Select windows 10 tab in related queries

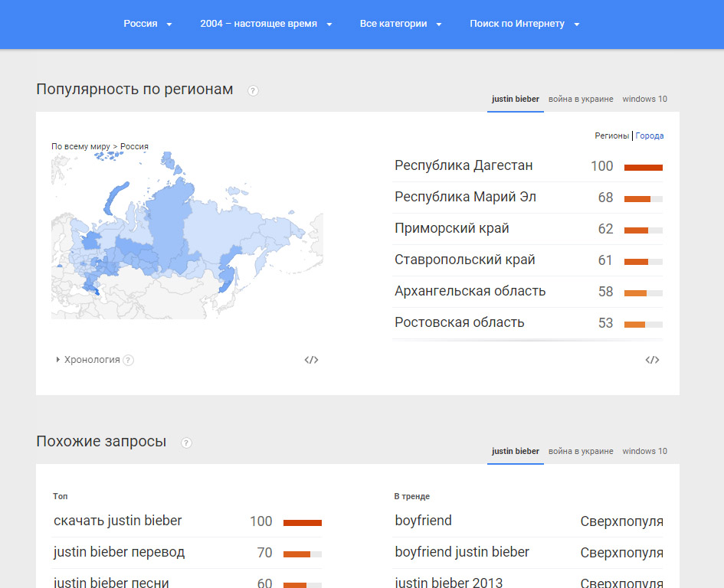coord(644,452)
